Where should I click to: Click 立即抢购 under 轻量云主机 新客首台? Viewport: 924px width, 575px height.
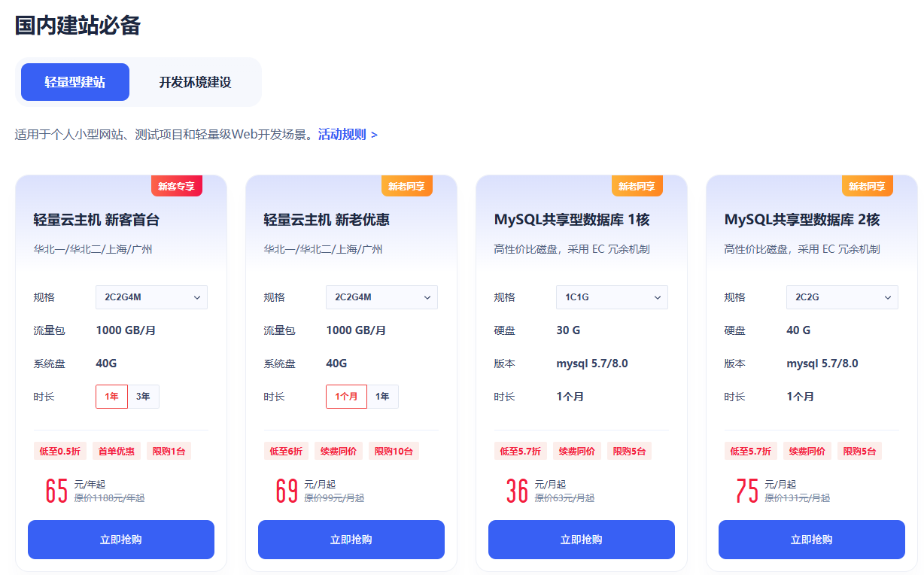tap(121, 540)
